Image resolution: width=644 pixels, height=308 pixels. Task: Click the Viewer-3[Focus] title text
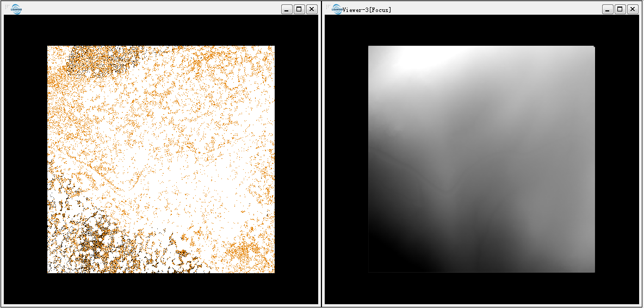367,10
